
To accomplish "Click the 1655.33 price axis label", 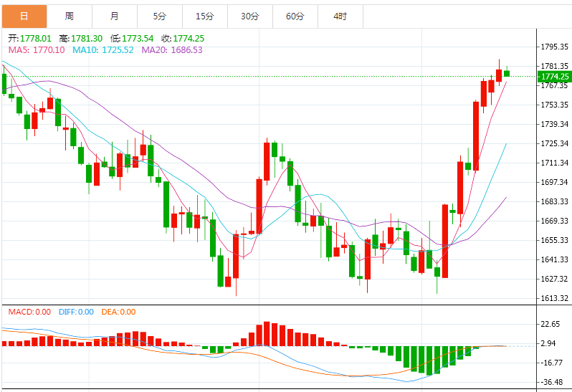I will [x=555, y=240].
